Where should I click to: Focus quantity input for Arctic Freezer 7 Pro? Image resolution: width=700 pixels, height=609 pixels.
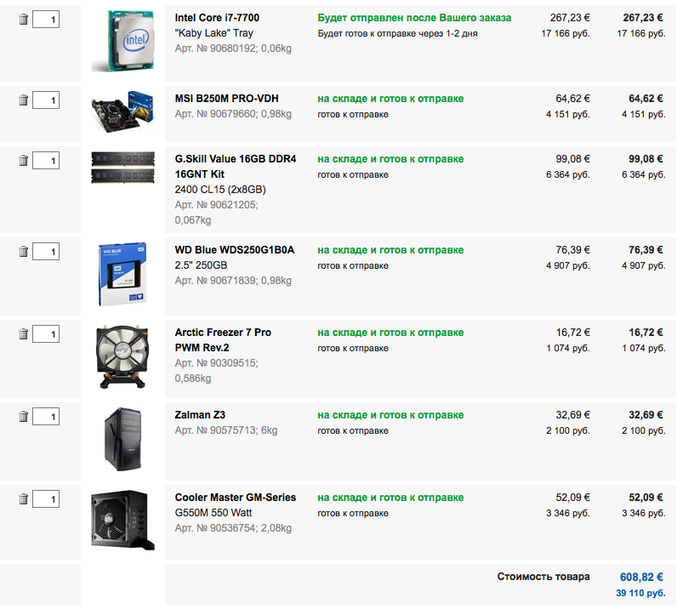46,334
